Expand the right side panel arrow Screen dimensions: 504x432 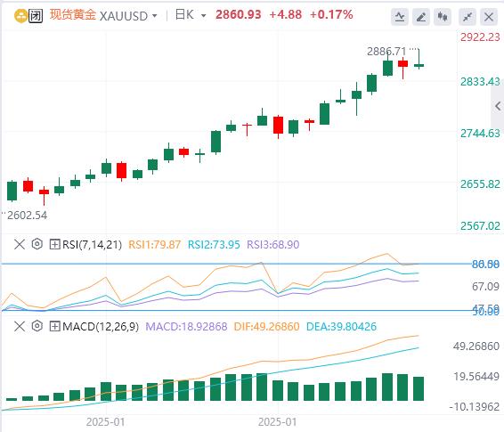click(498, 106)
